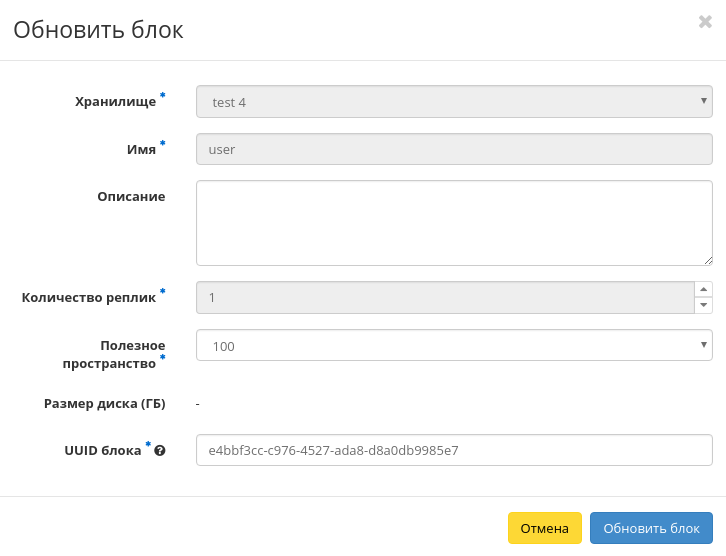Close the Обновить блок dialog with X

pyautogui.click(x=705, y=22)
